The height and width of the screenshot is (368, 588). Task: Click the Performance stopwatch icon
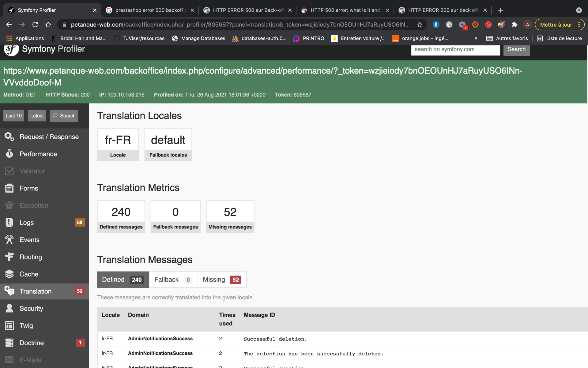click(9, 154)
